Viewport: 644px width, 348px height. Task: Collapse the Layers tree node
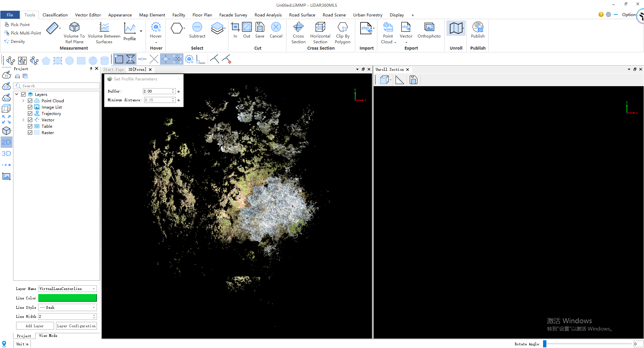click(x=17, y=94)
